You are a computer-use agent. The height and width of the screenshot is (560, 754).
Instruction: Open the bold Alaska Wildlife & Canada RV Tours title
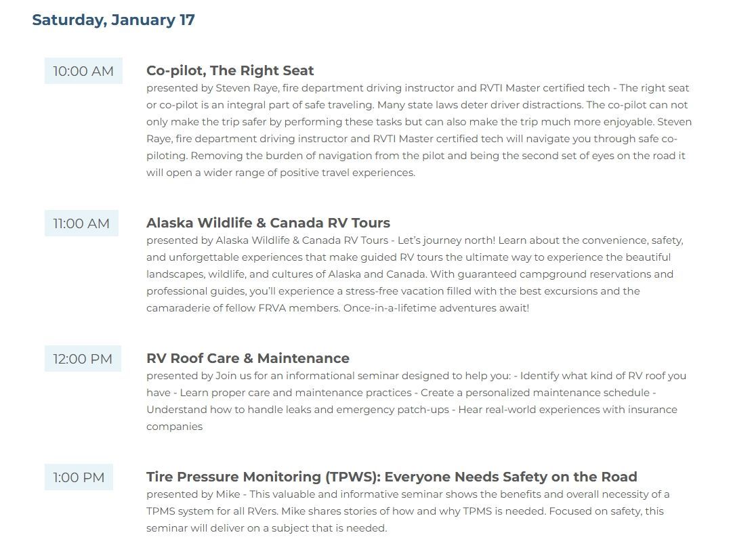point(268,223)
